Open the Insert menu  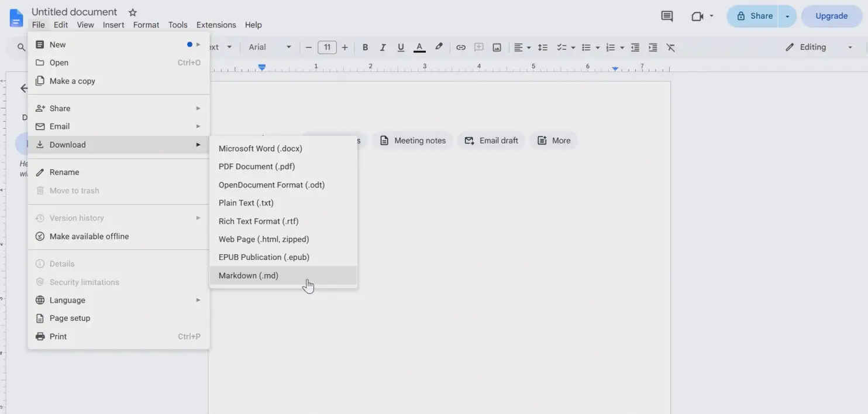coord(113,25)
